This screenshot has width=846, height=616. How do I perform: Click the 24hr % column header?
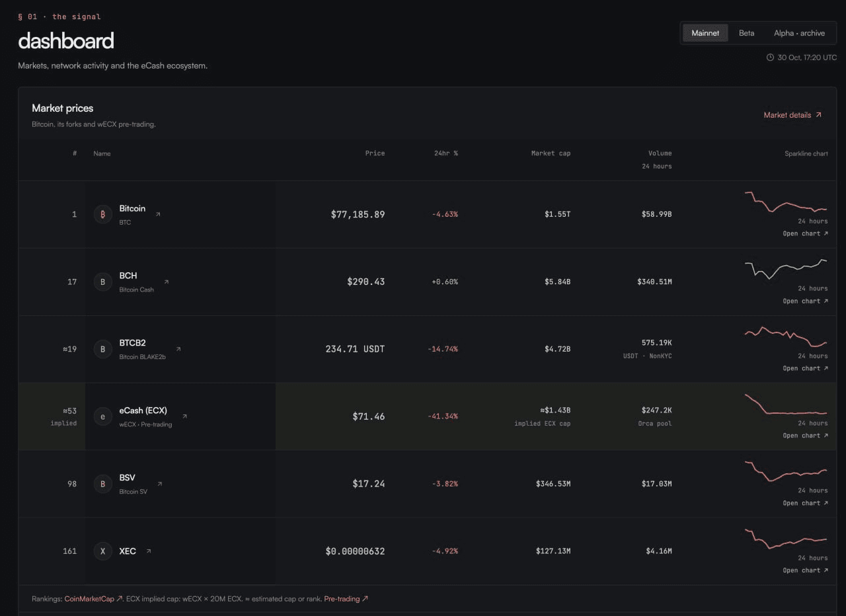click(446, 153)
